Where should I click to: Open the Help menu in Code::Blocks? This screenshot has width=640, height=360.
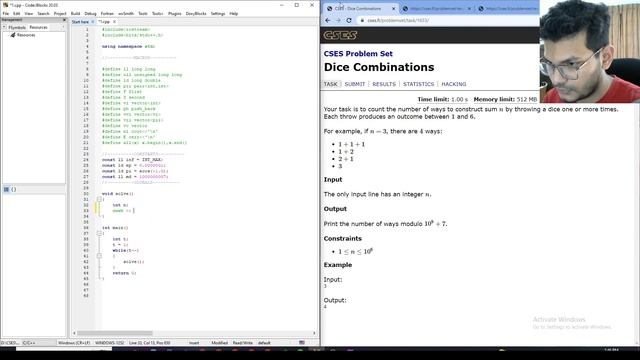tap(233, 13)
